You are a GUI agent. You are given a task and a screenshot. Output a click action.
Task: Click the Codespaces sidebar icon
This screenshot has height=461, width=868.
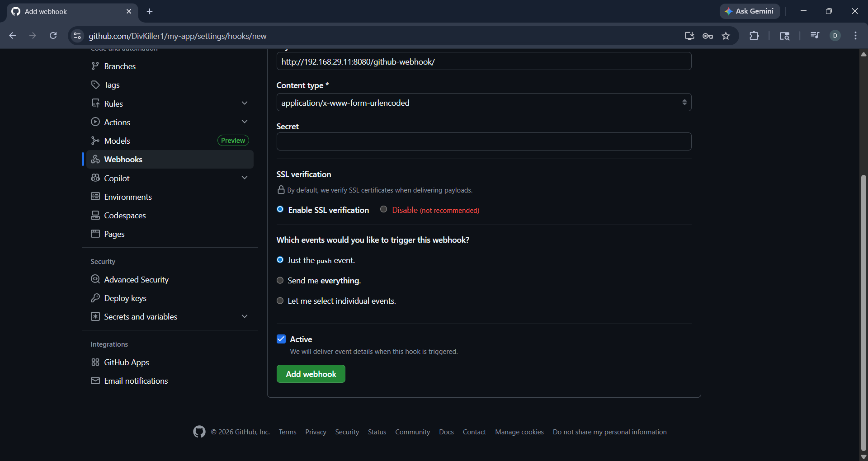[95, 215]
